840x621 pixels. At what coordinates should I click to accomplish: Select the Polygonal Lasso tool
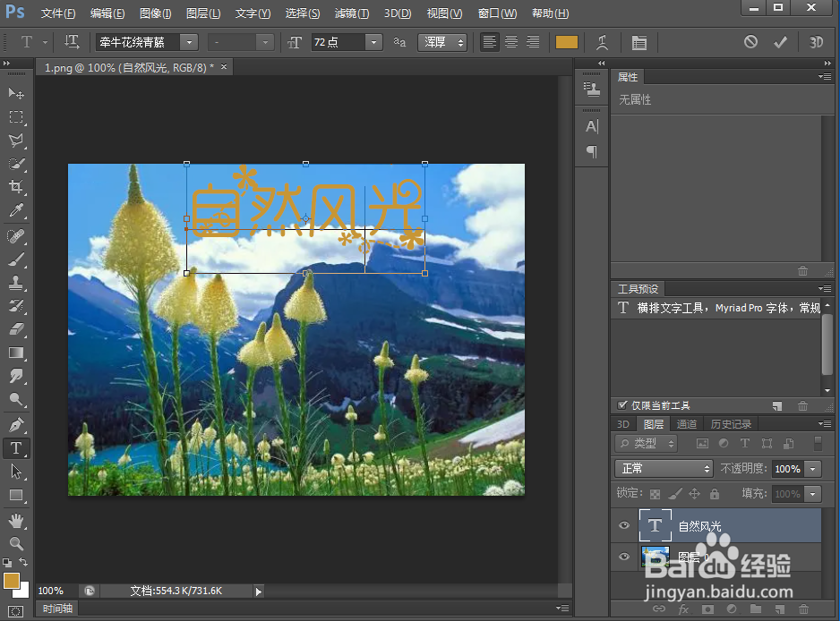point(16,140)
